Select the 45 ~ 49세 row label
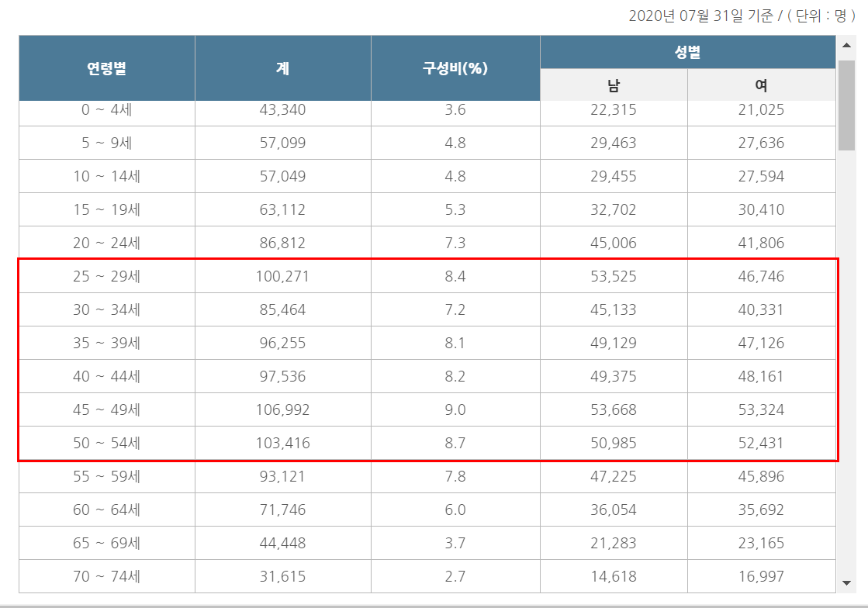This screenshot has height=608, width=868. click(x=107, y=409)
